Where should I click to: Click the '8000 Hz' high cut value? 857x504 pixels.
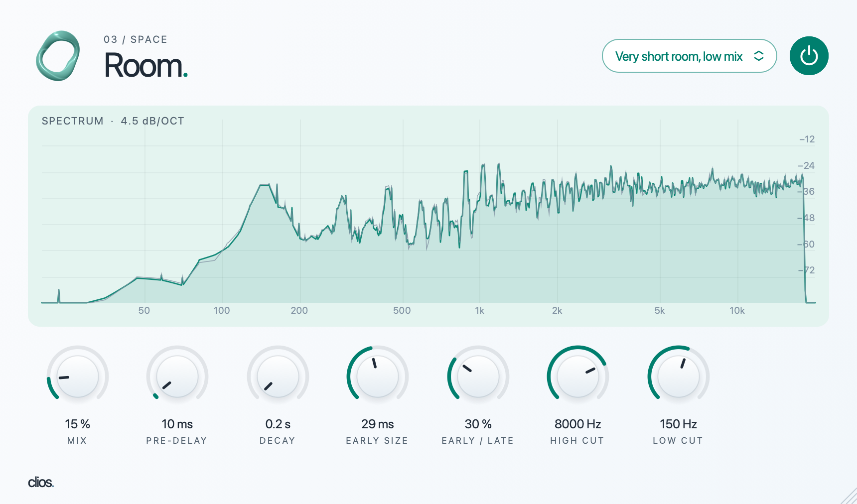pos(578,424)
